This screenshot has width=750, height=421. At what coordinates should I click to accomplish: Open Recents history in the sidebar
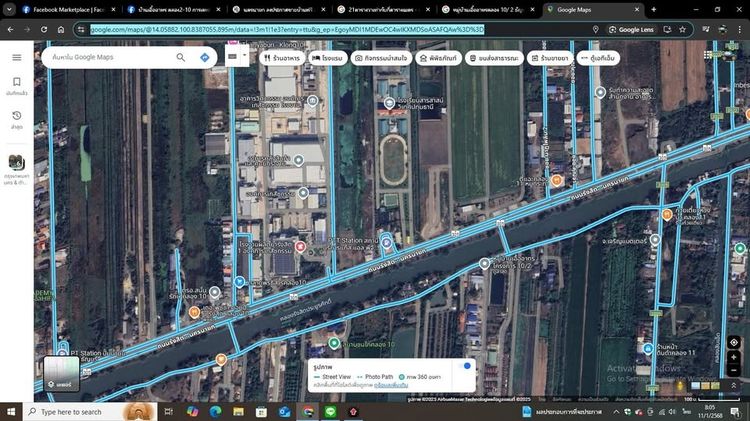(x=16, y=118)
